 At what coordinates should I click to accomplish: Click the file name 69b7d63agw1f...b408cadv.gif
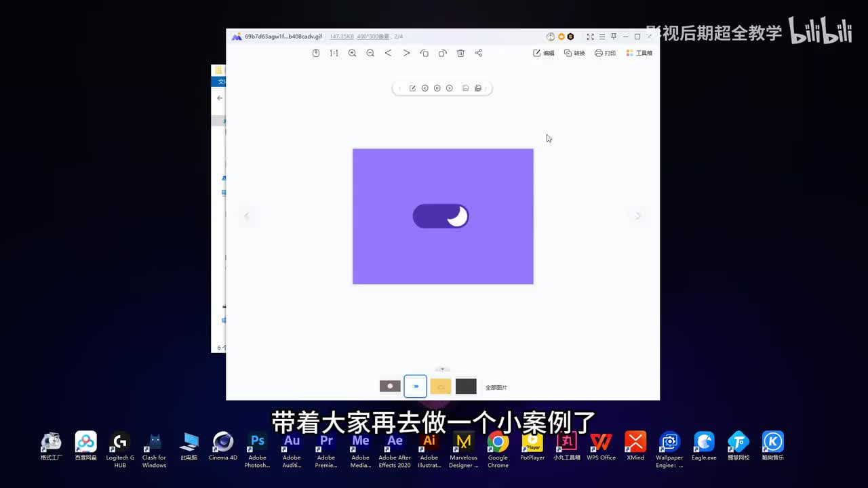click(x=283, y=37)
